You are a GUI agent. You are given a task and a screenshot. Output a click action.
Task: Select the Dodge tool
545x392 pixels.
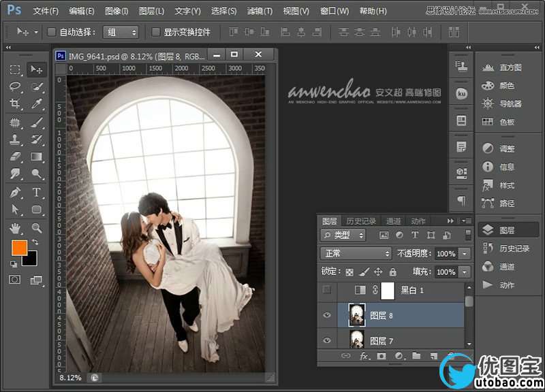tap(36, 174)
